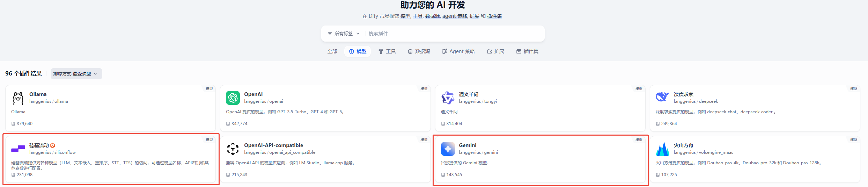The width and height of the screenshot is (868, 187).
Task: Click the Ollama llama icon
Action: [18, 98]
